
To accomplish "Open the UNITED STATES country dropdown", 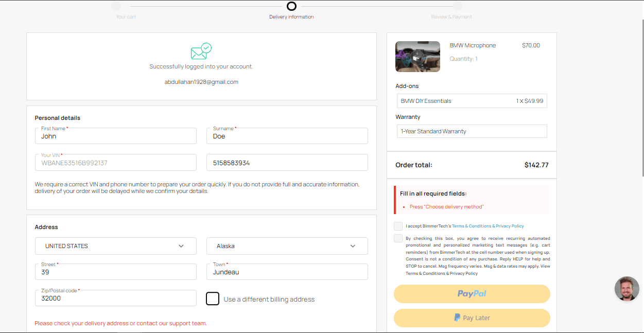I will point(116,246).
